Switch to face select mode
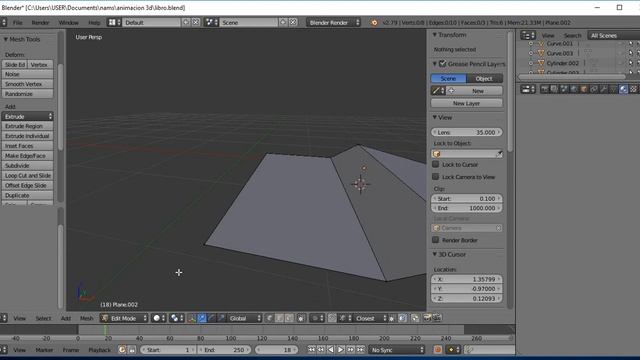The width and height of the screenshot is (640, 360). pos(289,318)
